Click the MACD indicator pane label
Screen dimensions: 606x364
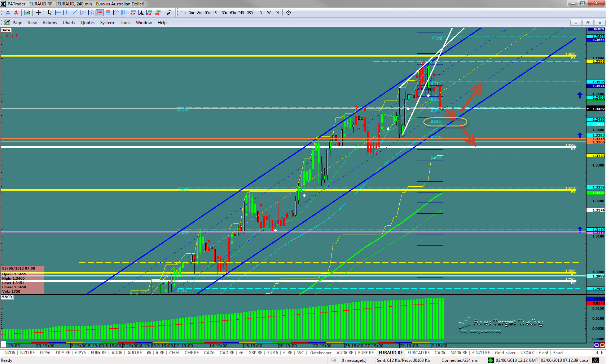point(7,297)
